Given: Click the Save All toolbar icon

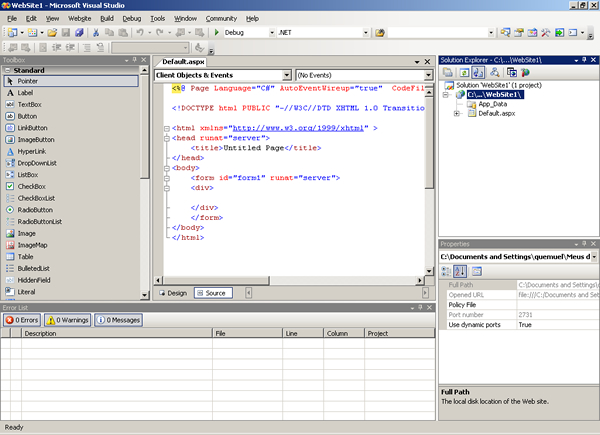Looking at the screenshot, I should (x=79, y=33).
